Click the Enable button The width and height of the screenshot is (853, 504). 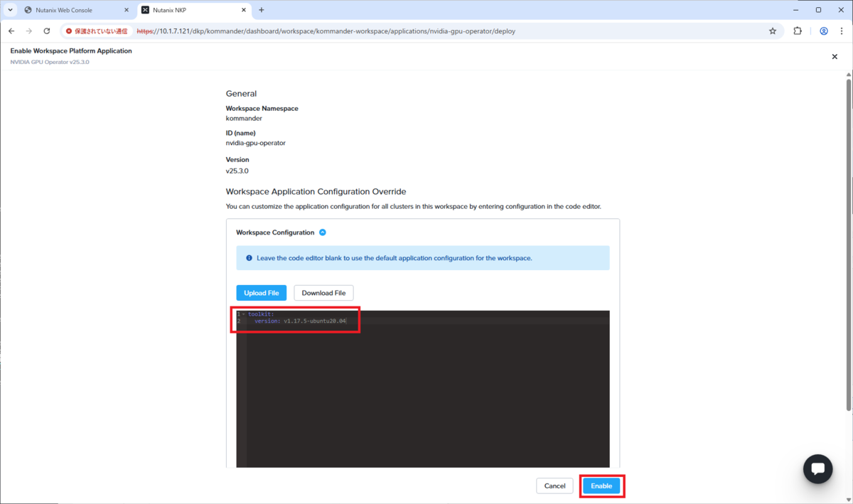click(x=601, y=486)
